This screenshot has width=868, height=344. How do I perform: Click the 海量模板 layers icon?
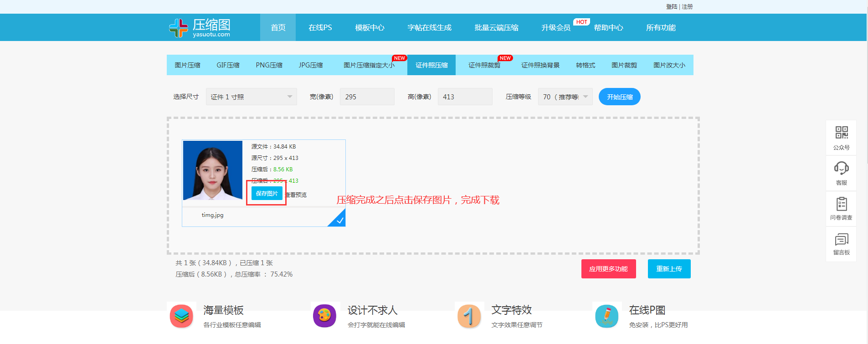pos(181,316)
